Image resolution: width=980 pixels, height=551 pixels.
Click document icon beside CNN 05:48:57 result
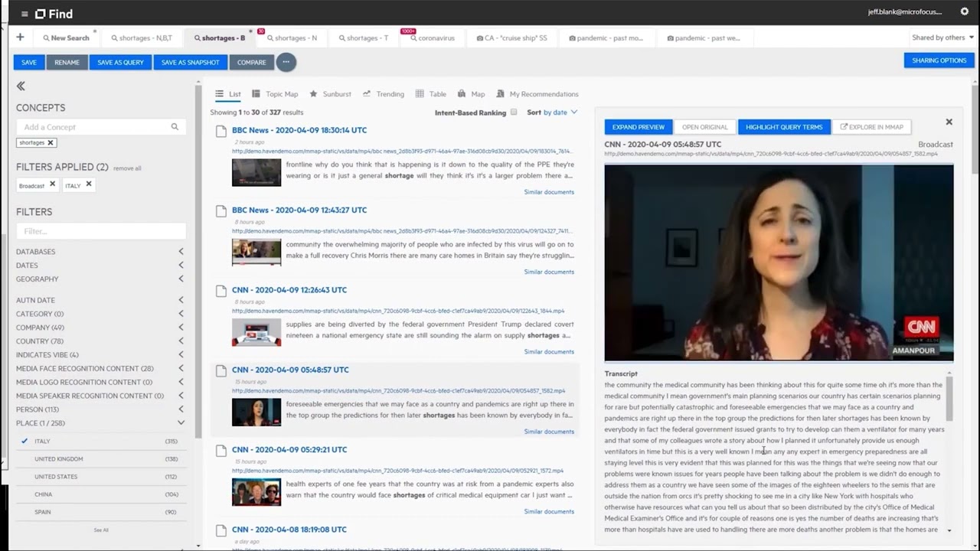(x=221, y=370)
